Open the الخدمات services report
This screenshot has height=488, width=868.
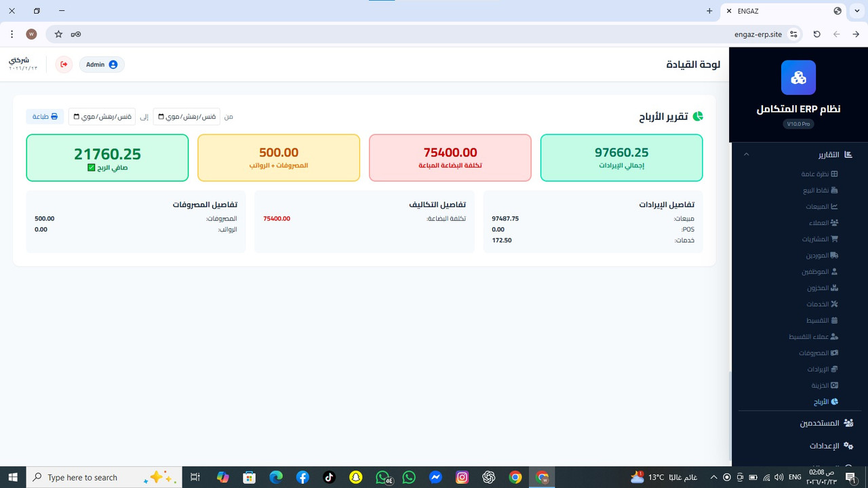click(821, 304)
